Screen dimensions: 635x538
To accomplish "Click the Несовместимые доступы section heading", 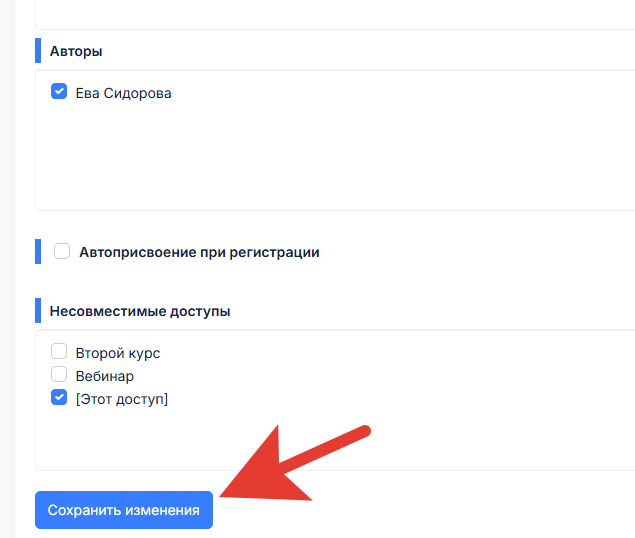I will pyautogui.click(x=139, y=311).
